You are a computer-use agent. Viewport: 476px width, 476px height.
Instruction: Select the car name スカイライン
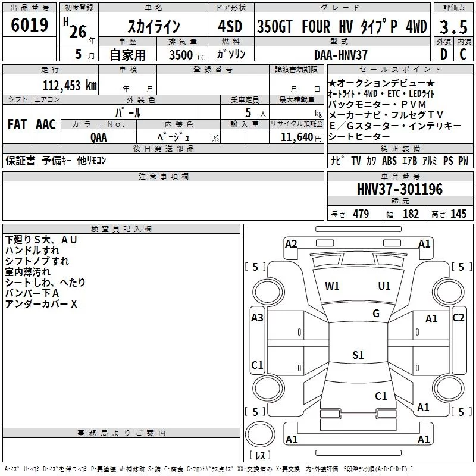[154, 26]
